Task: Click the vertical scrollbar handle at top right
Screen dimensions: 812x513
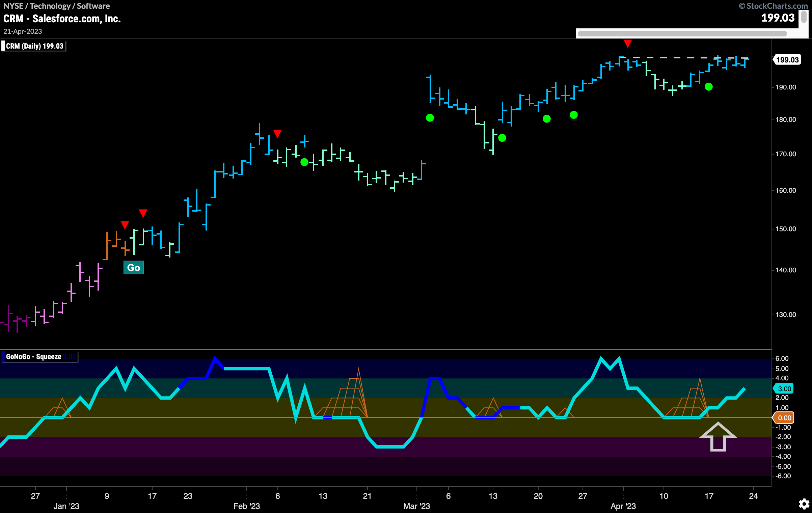Action: [804, 17]
